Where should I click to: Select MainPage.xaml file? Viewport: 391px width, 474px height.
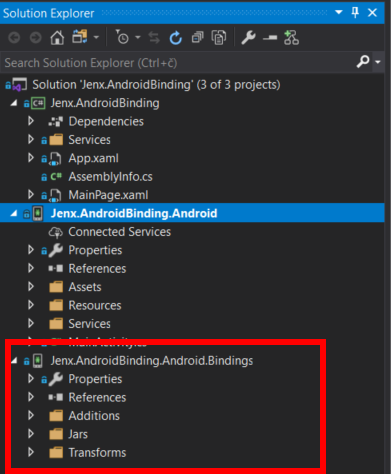108,195
